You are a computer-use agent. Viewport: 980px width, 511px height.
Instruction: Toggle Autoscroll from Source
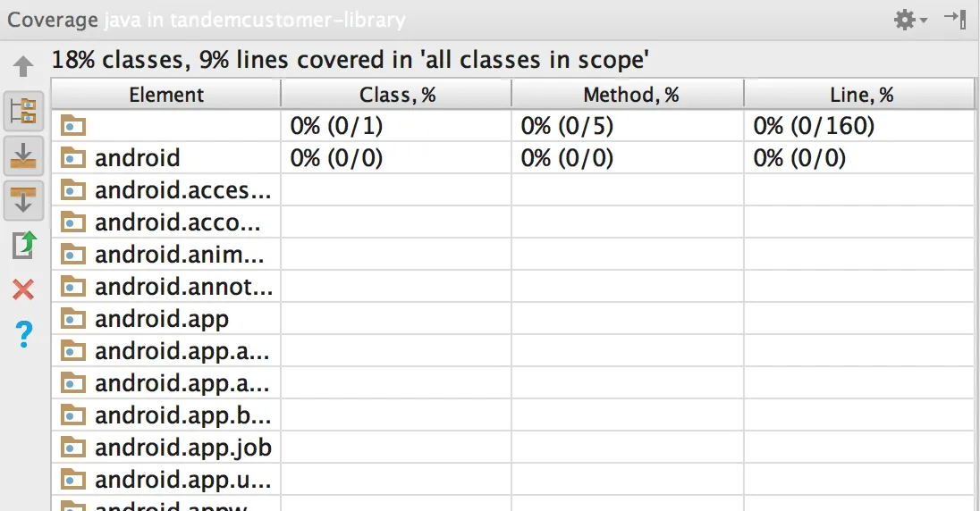[24, 198]
